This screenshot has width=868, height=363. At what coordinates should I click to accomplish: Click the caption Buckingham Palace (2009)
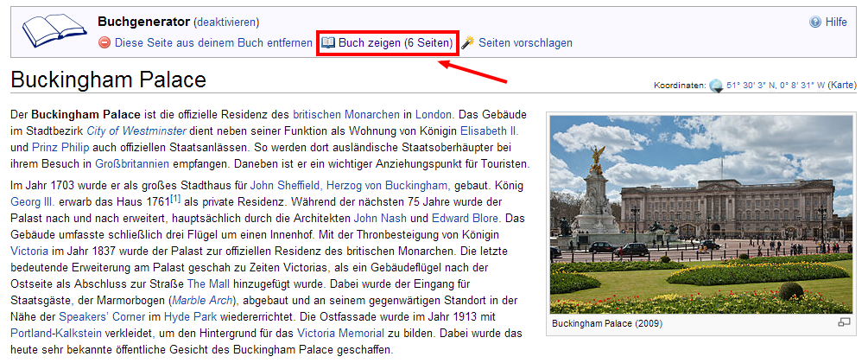pyautogui.click(x=607, y=323)
